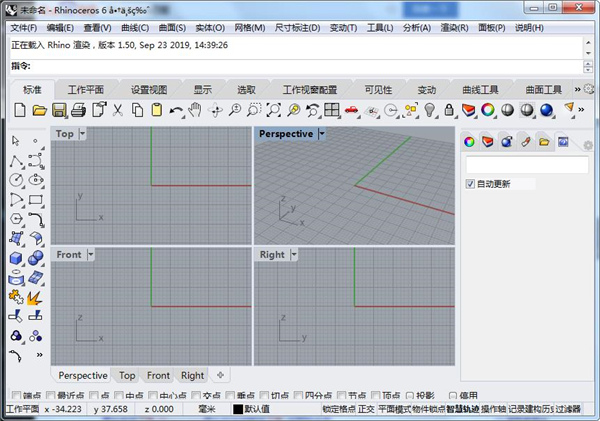The height and width of the screenshot is (421, 600).
Task: Select the pointer selection arrow tool
Action: tap(16, 141)
